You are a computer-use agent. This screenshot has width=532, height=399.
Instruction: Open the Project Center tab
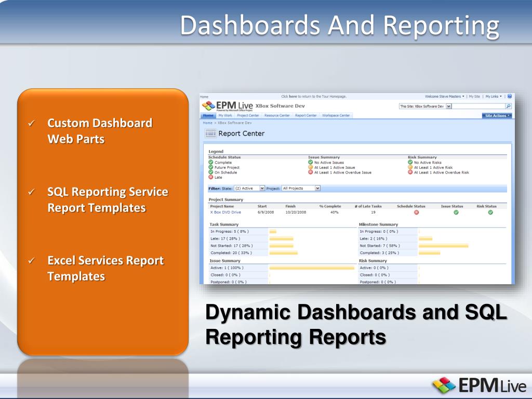coord(248,116)
